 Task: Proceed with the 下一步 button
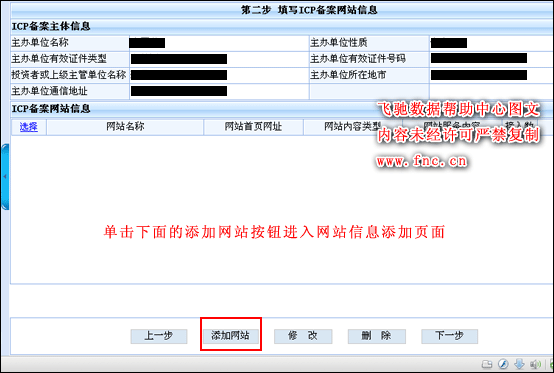[x=449, y=336]
